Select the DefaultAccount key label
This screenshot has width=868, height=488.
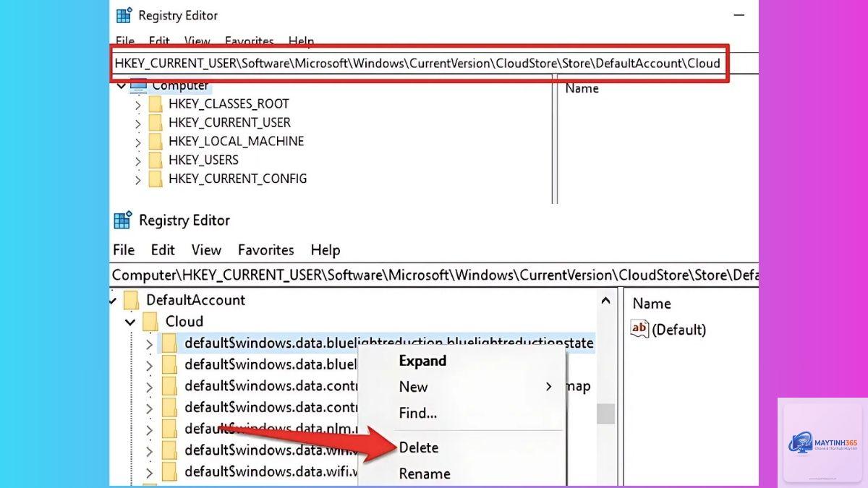coord(195,300)
